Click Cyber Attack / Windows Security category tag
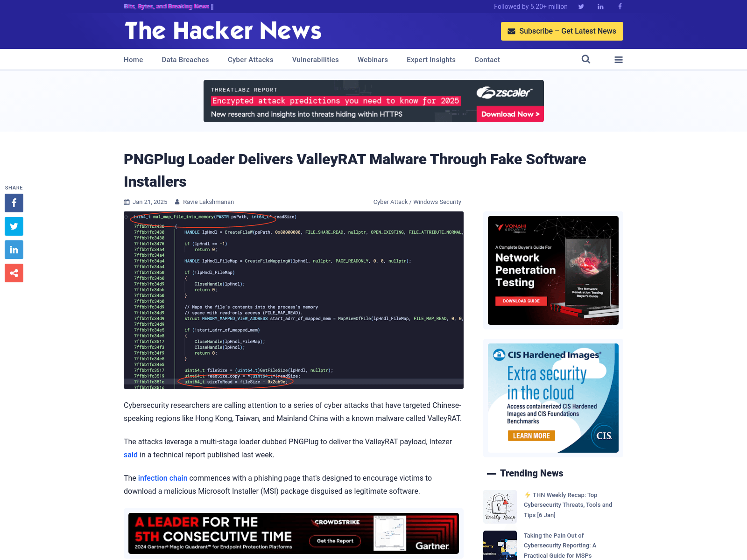The width and height of the screenshot is (747, 560). pos(417,202)
